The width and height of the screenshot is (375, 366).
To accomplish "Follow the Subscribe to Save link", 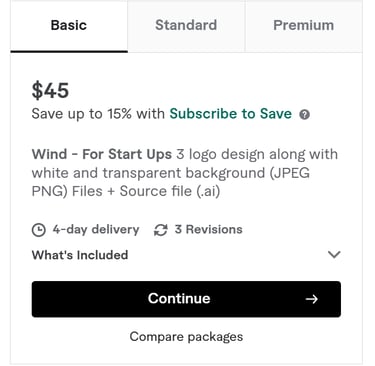I will [231, 114].
